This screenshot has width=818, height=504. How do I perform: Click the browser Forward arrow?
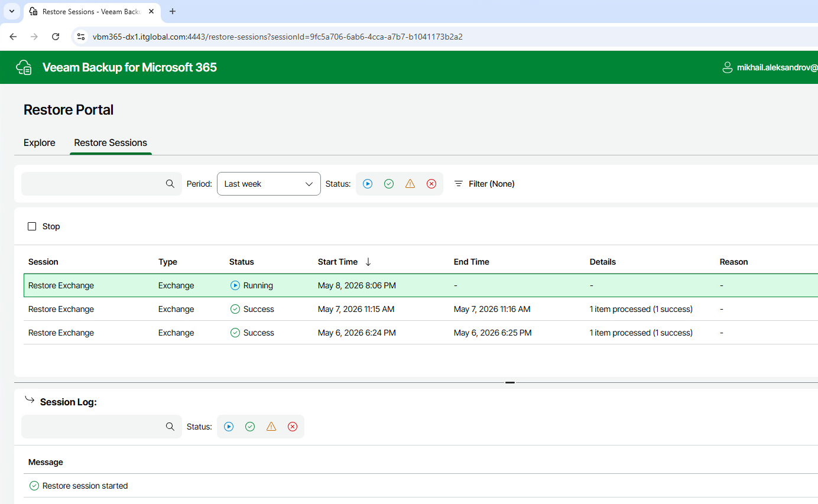[34, 37]
